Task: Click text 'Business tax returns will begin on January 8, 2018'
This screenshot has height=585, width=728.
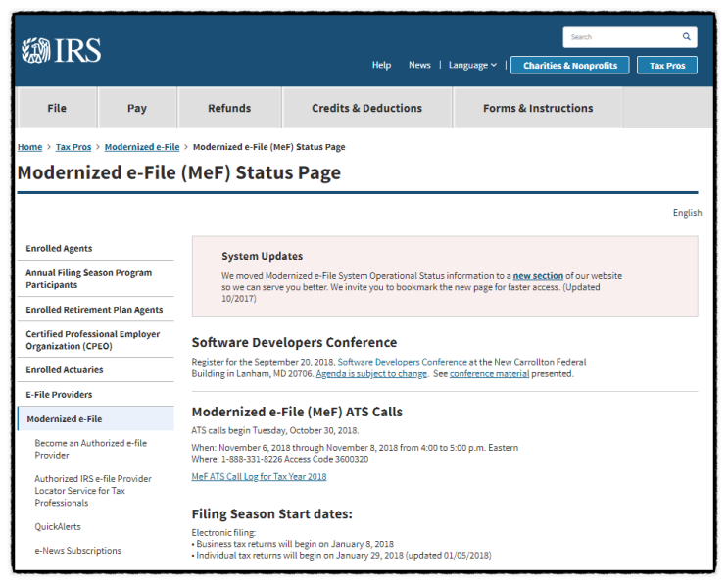Action: 295,544
